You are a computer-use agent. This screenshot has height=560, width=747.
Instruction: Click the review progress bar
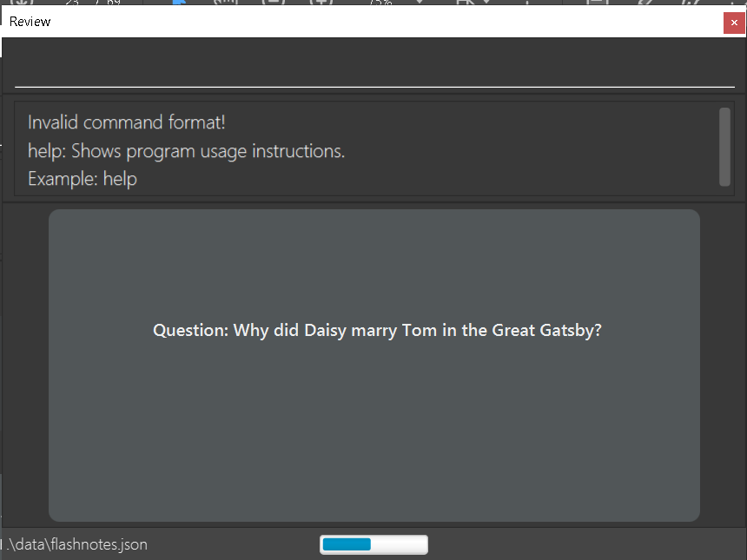374,544
